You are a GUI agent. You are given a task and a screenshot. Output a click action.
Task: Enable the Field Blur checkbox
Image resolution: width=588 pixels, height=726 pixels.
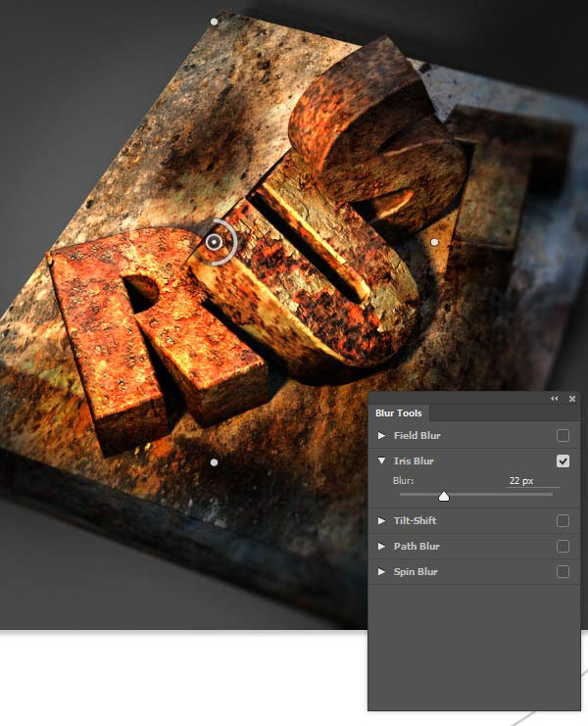(x=563, y=436)
